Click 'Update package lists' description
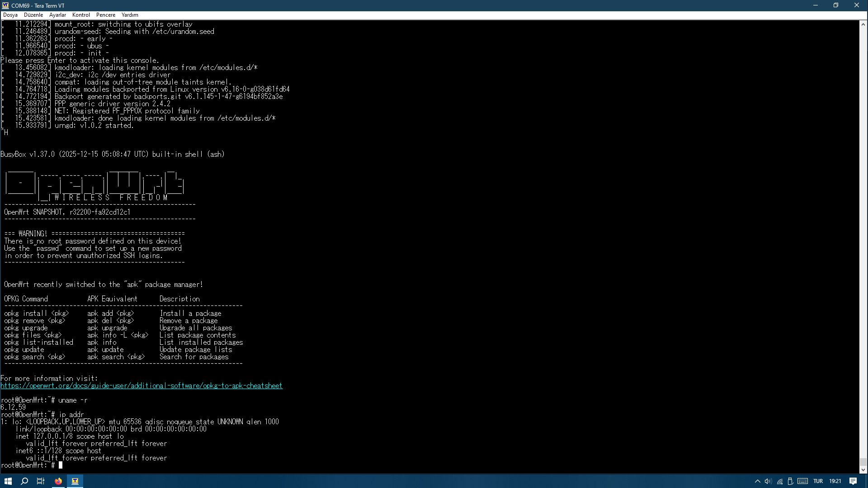The image size is (868, 488). [196, 350]
